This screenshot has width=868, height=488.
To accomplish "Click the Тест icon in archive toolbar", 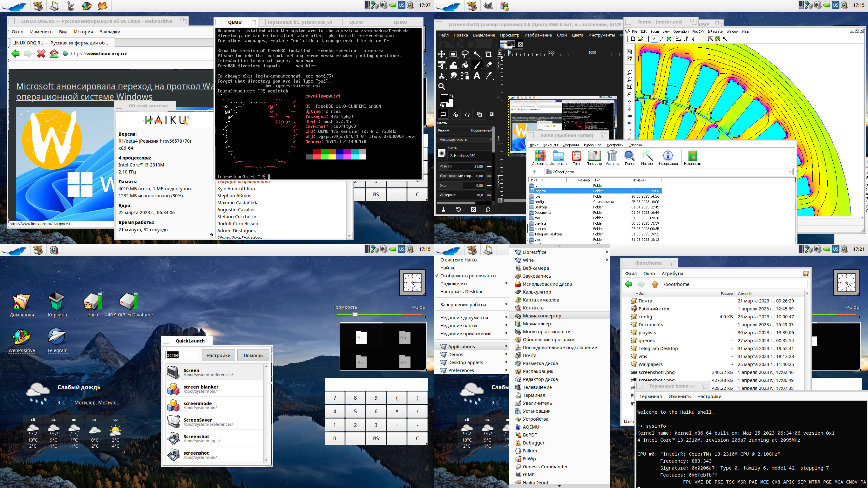I will (577, 158).
